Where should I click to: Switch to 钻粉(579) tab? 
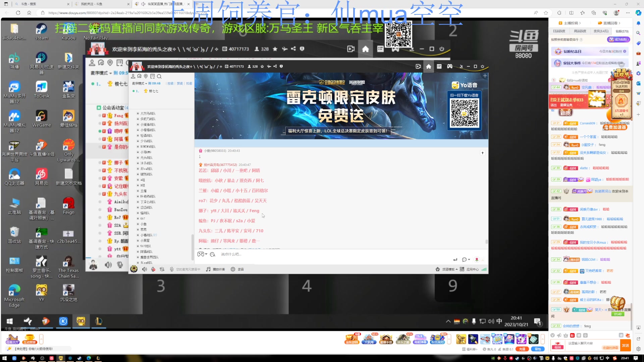(622, 31)
